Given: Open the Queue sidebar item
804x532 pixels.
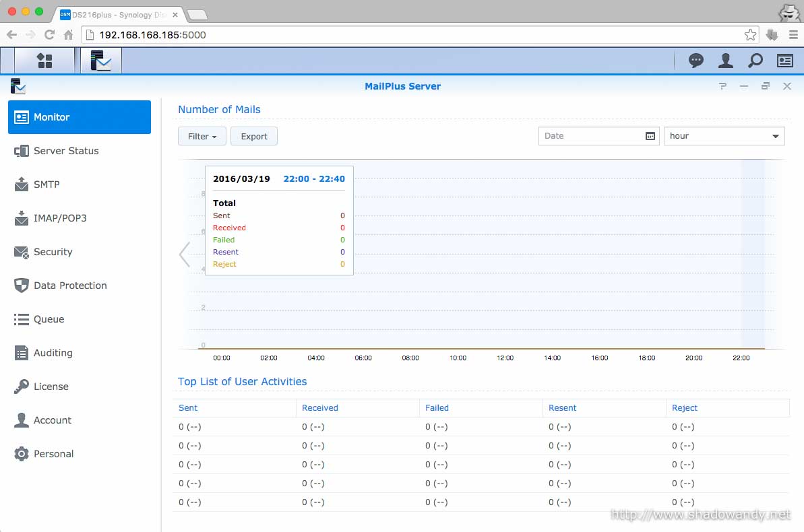Looking at the screenshot, I should pos(49,319).
